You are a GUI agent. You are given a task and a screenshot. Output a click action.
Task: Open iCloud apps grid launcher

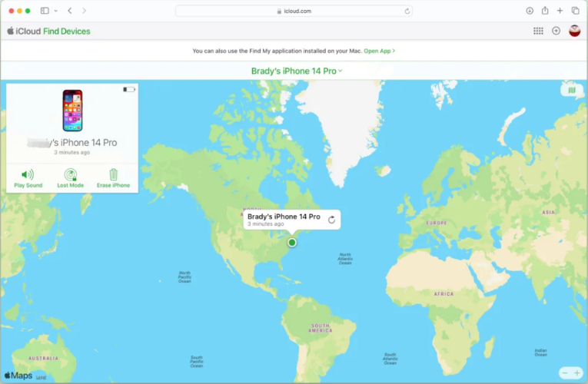pos(538,31)
